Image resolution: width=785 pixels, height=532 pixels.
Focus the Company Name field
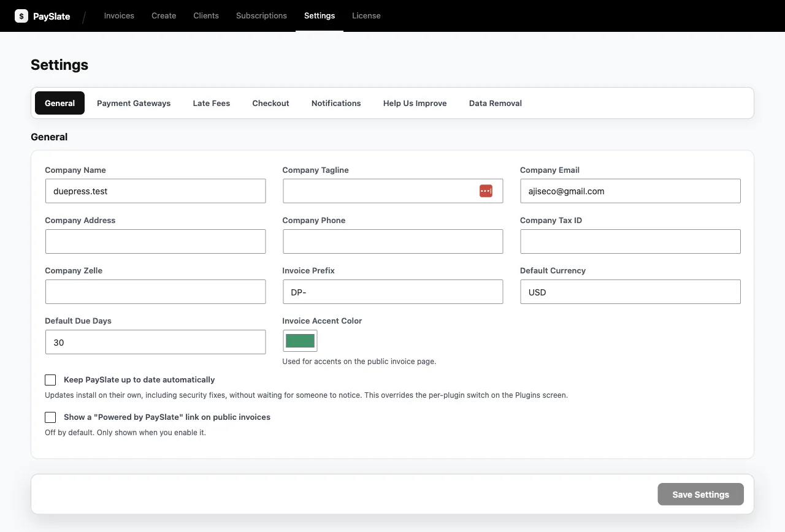tap(155, 191)
